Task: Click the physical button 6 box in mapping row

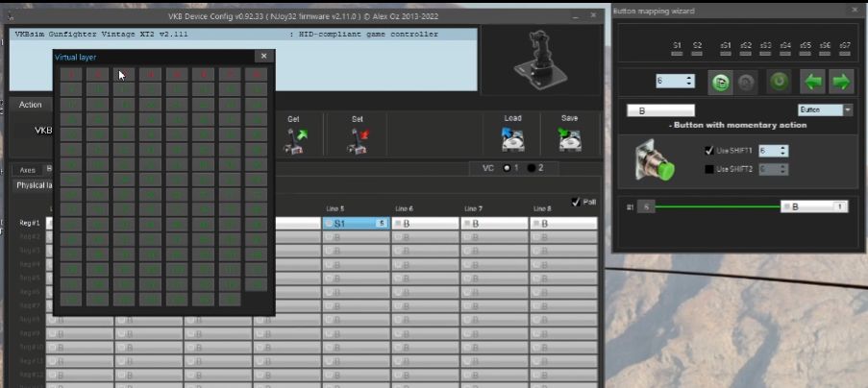Action: [x=645, y=206]
